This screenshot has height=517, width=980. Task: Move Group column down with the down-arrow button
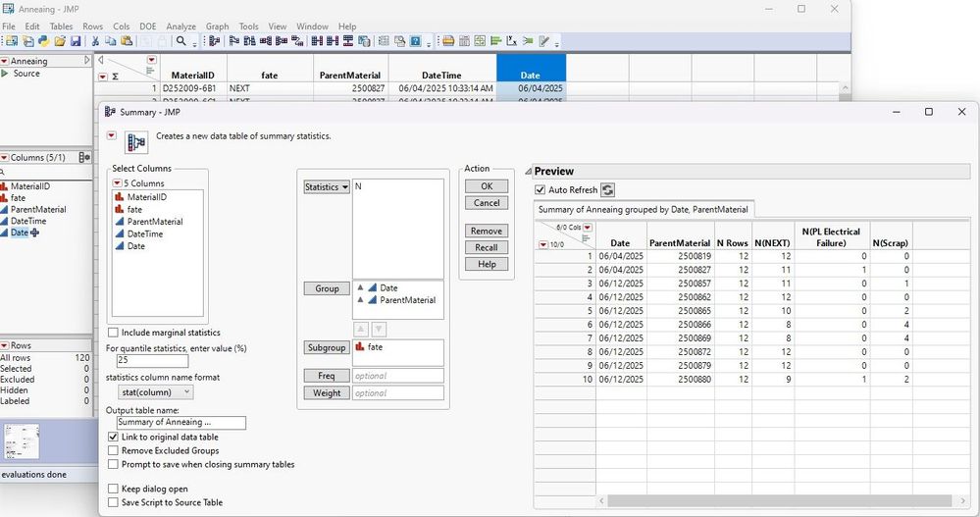(379, 329)
